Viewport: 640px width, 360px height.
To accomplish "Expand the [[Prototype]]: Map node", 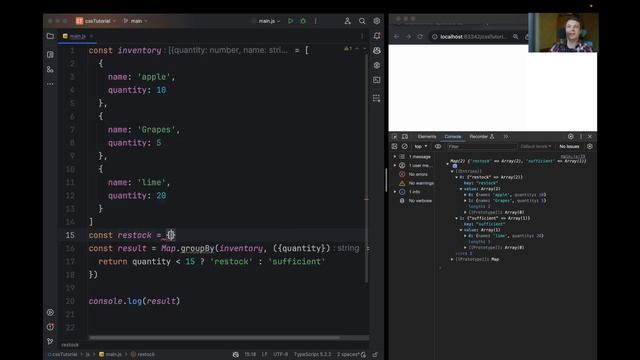I will pyautogui.click(x=452, y=260).
